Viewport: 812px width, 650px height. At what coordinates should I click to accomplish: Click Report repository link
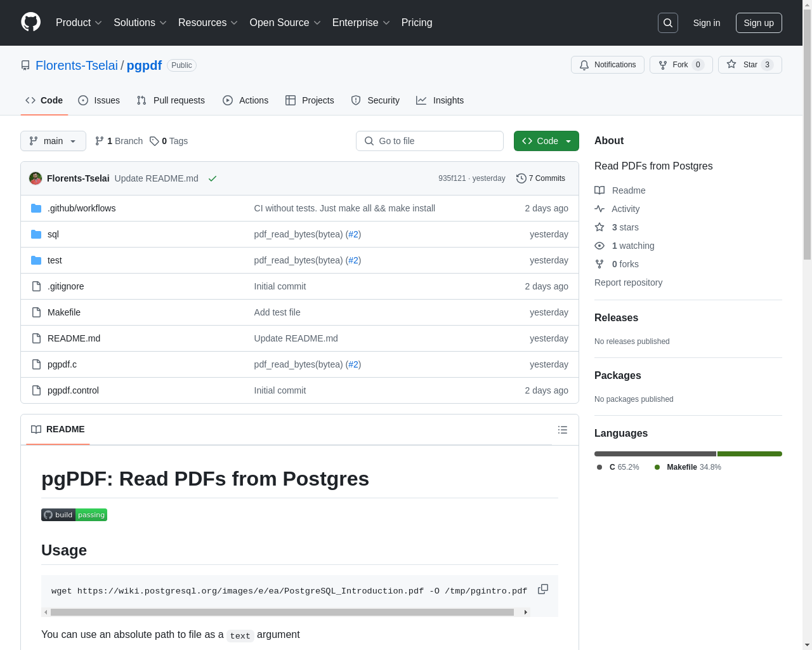628,282
